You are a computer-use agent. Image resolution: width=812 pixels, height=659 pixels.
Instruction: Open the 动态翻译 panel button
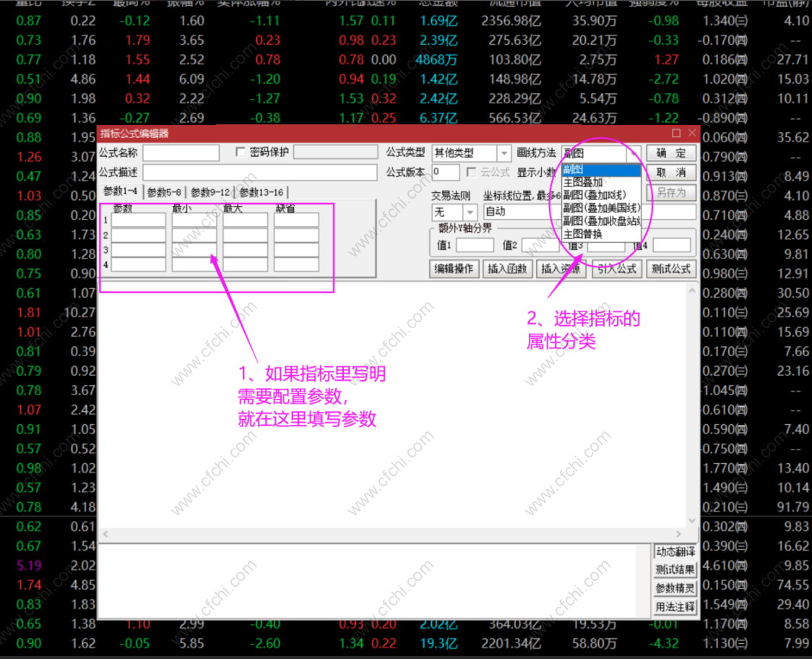coord(675,552)
